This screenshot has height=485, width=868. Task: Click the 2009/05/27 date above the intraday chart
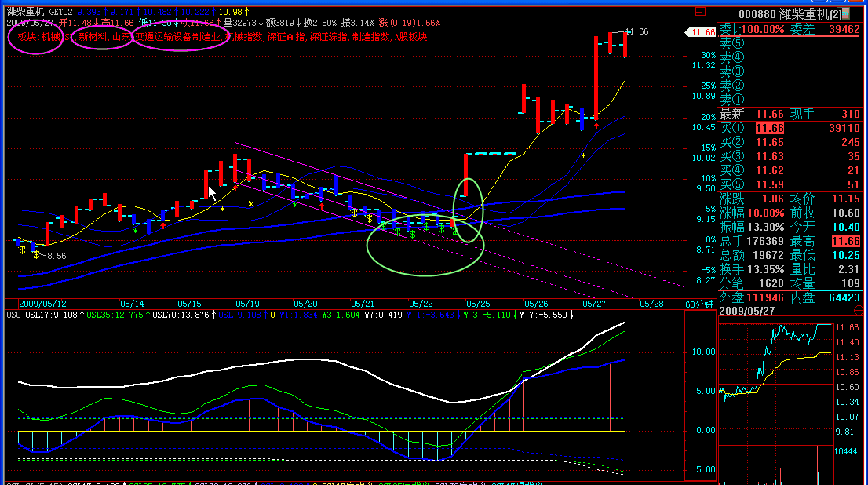tap(747, 311)
